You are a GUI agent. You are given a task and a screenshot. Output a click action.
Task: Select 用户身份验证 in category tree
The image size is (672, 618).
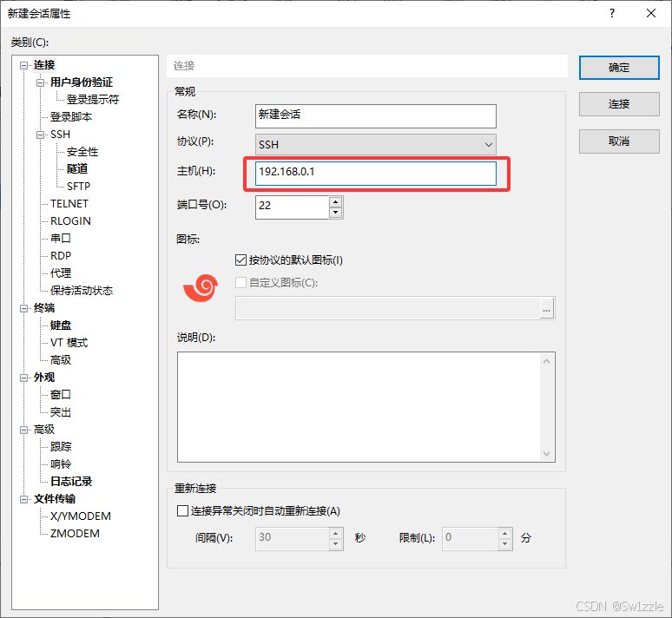click(82, 82)
